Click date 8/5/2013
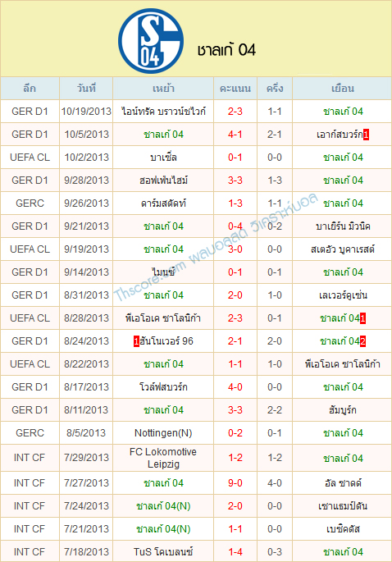 click(x=86, y=433)
